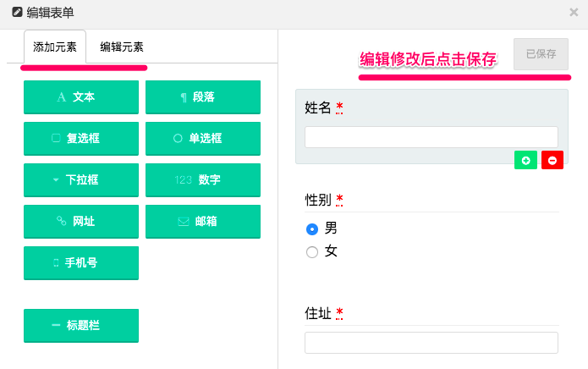Select the 女 radio option

pos(312,251)
